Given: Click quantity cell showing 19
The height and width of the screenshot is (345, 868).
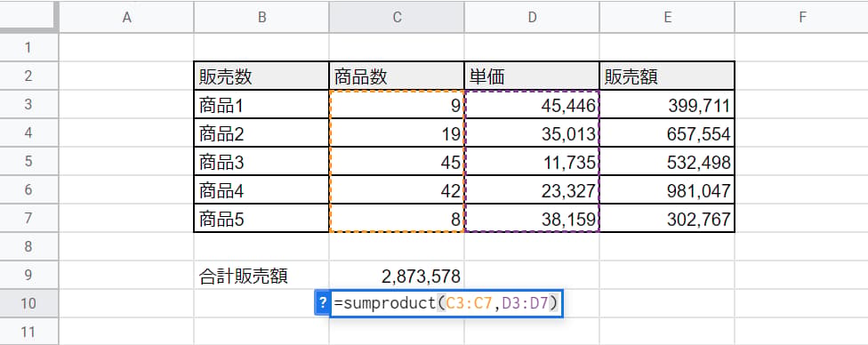Looking at the screenshot, I should coord(397,132).
